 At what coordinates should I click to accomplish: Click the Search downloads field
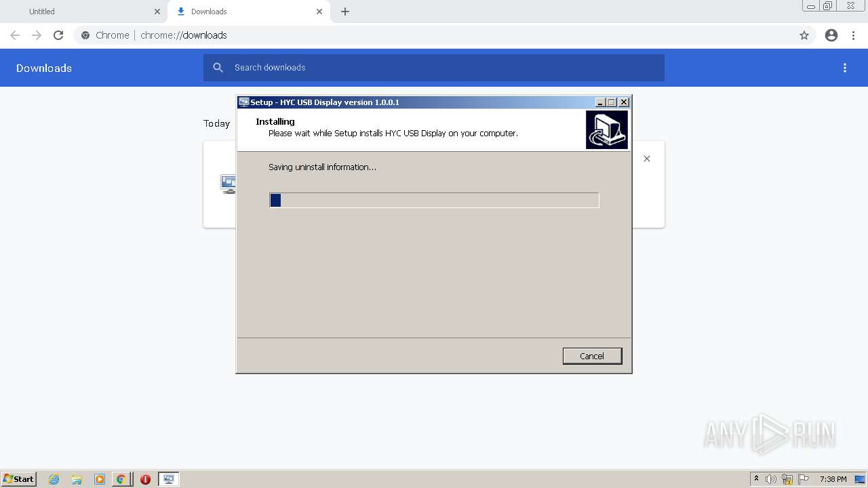point(434,68)
